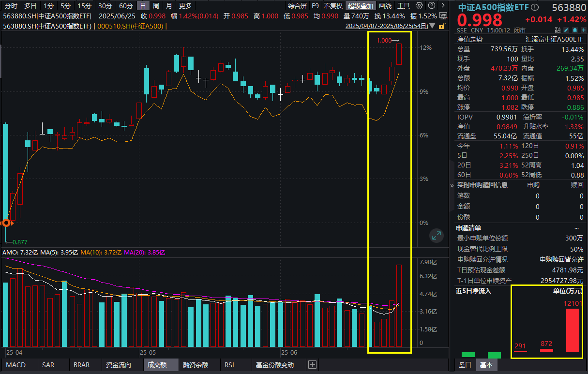
Task: Click the bell price-alert icon
Action: pyautogui.click(x=574, y=29)
